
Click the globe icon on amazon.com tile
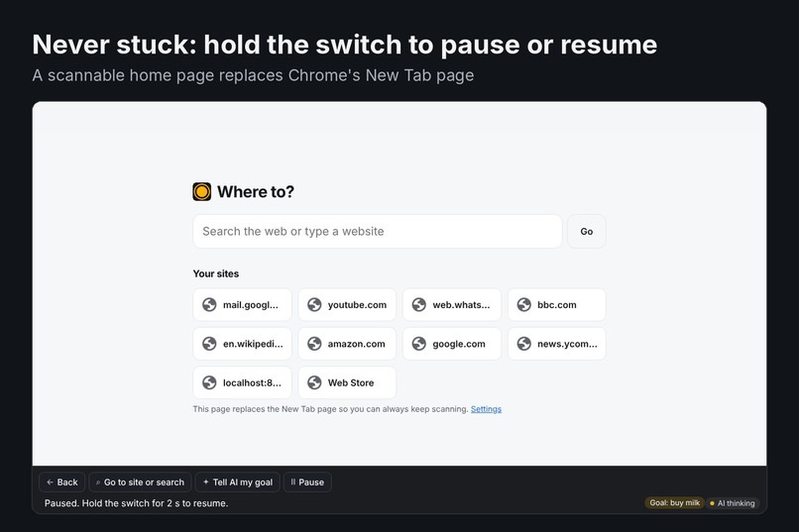[x=314, y=344]
